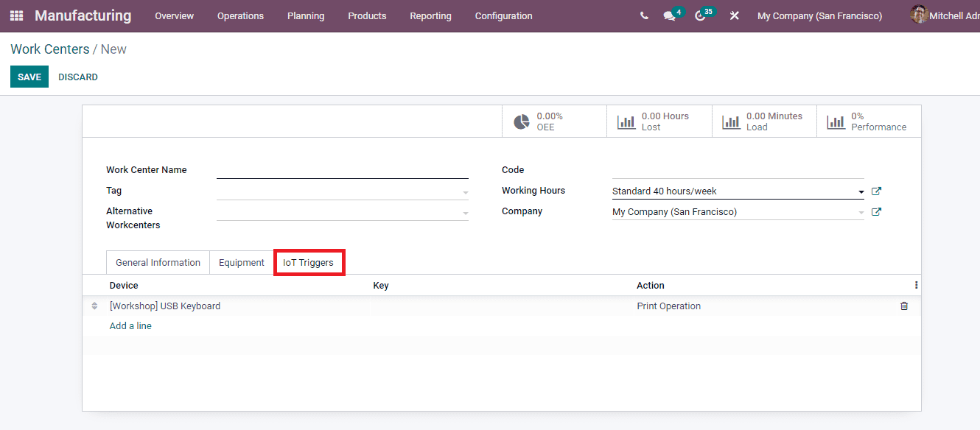Open the 0% Performance graph stat
The height and width of the screenshot is (430, 980).
(868, 120)
